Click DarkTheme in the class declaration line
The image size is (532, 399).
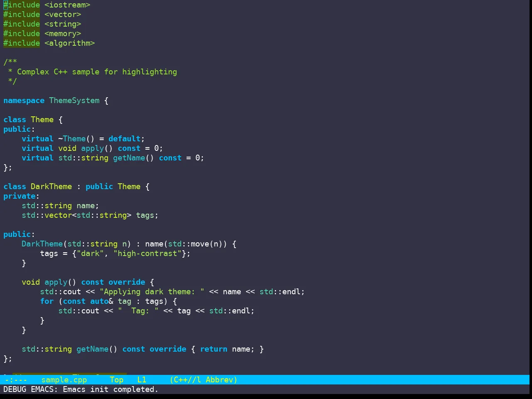tap(51, 187)
